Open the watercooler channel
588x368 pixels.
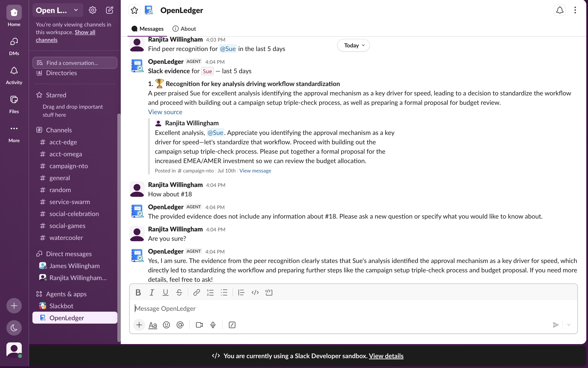coord(75,238)
